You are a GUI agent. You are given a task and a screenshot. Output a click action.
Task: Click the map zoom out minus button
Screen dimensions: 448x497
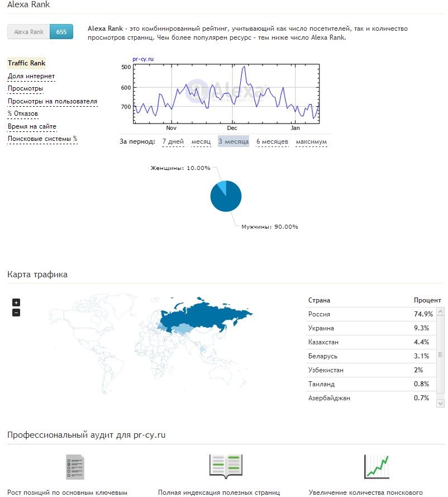tap(16, 313)
